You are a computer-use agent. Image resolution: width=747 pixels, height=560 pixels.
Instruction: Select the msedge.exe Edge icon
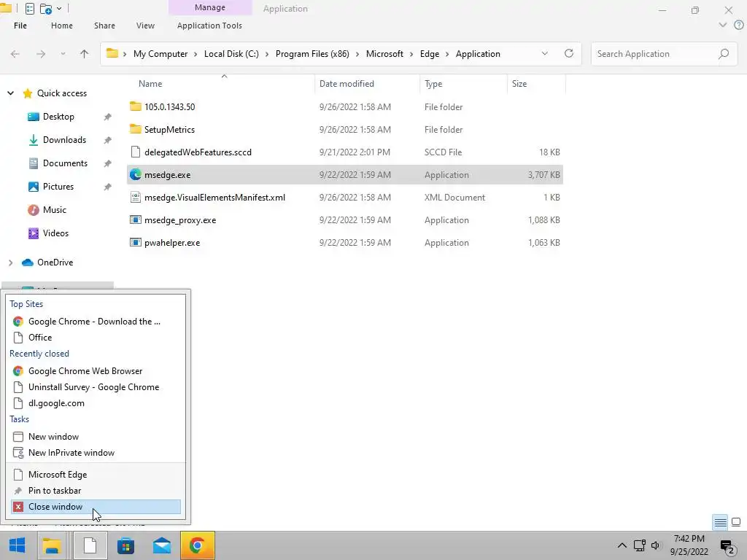click(135, 175)
